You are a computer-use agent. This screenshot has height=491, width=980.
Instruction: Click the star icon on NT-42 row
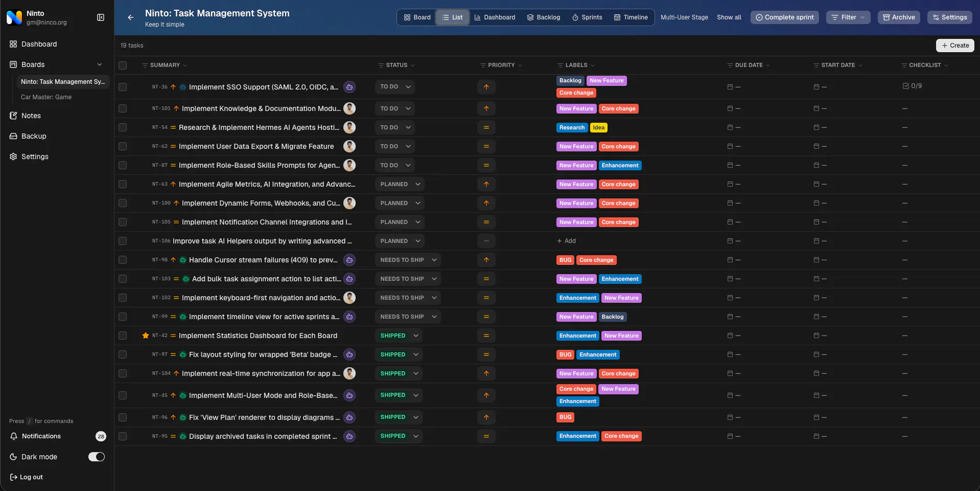tap(146, 336)
